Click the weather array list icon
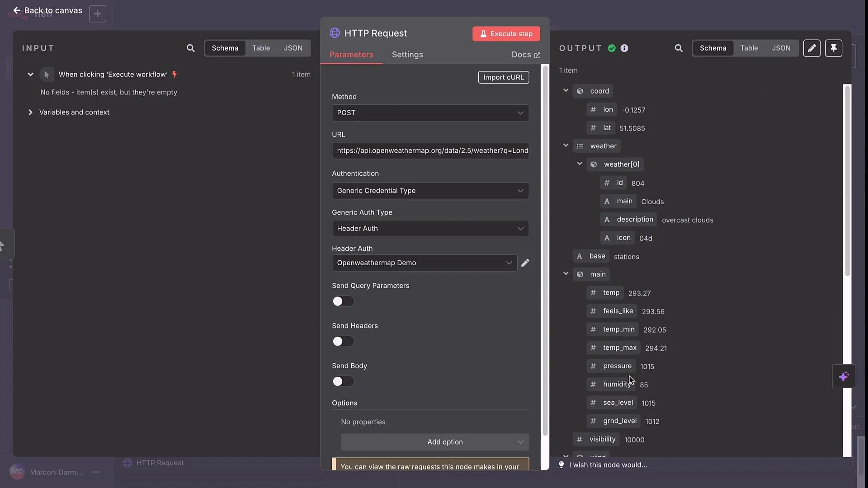This screenshot has width=868, height=488. click(580, 146)
